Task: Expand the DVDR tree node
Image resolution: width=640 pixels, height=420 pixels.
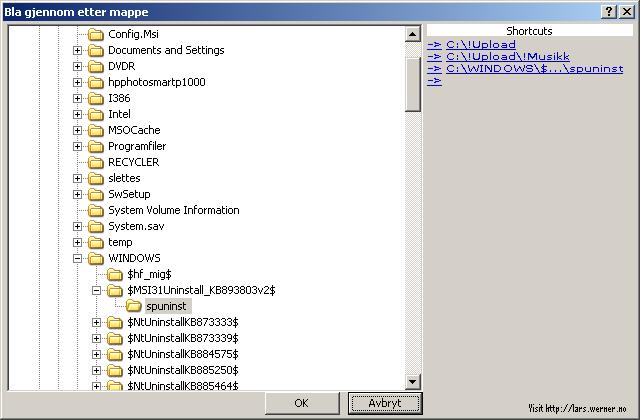Action: pos(77,66)
